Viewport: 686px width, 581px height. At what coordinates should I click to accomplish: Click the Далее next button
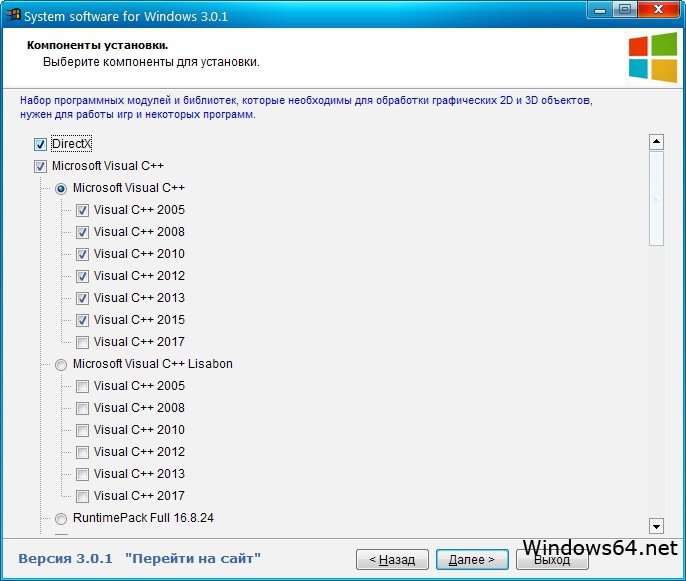(472, 560)
